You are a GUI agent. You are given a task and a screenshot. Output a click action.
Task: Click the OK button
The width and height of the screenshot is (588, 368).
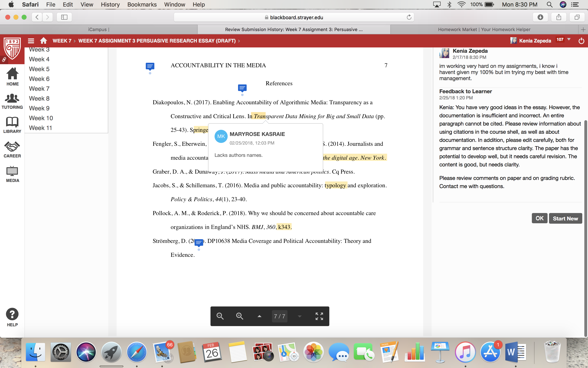pos(539,218)
